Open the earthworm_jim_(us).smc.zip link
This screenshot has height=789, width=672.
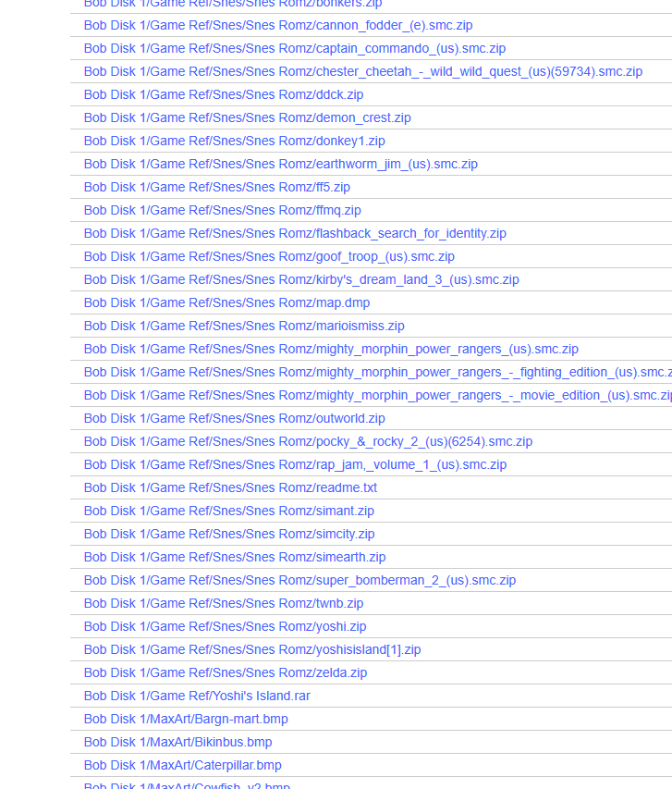(x=281, y=164)
